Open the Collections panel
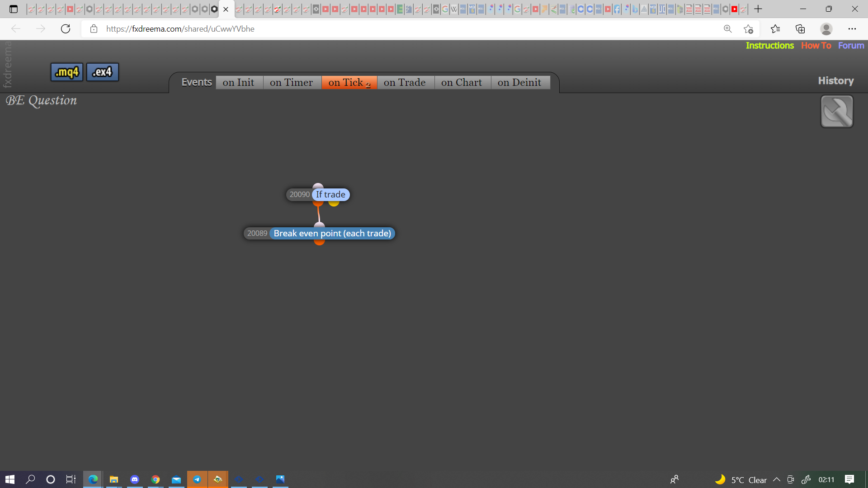 (800, 29)
